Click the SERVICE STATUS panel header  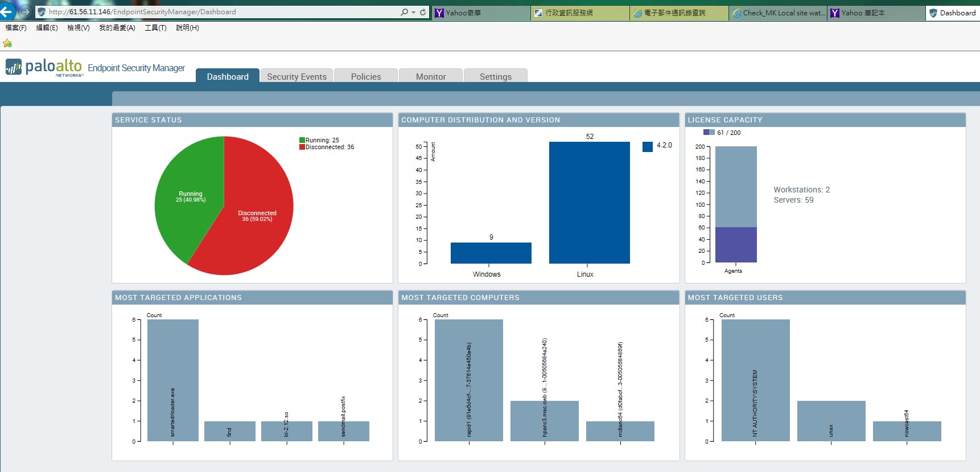pos(252,120)
